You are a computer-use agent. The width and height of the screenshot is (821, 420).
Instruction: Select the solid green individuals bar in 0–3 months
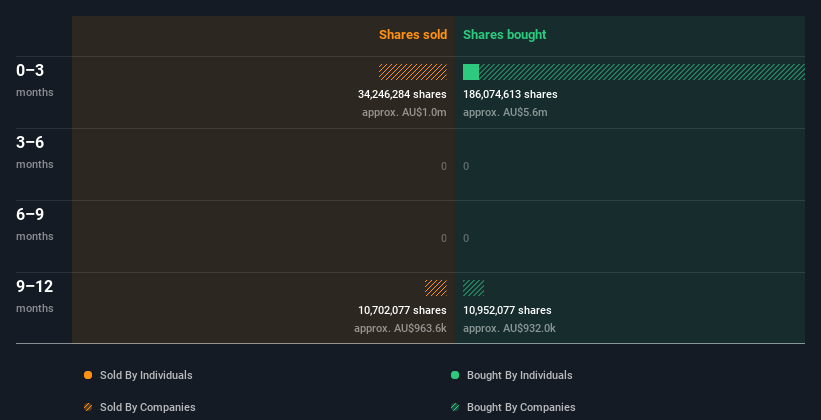tap(471, 72)
